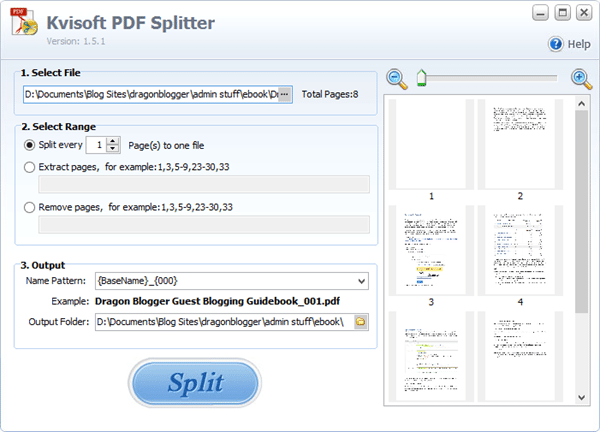Click the big Split button
This screenshot has width=600, height=432.
[x=195, y=382]
